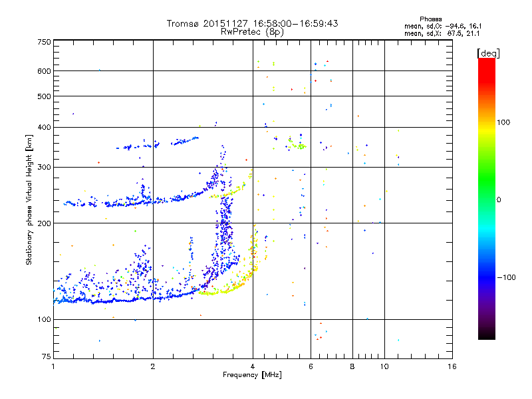Click the y-axis tick label '300'

pos(44,167)
